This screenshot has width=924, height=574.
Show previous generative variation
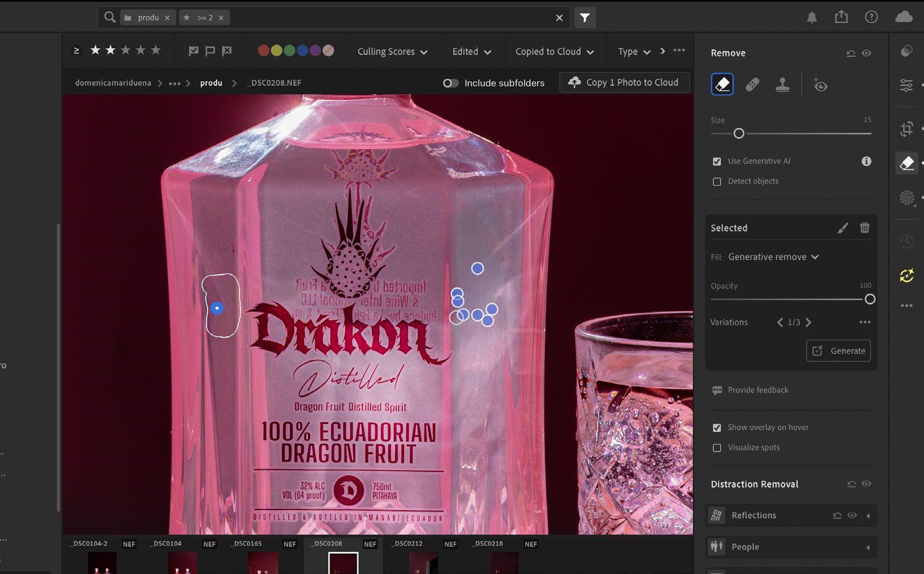point(780,322)
